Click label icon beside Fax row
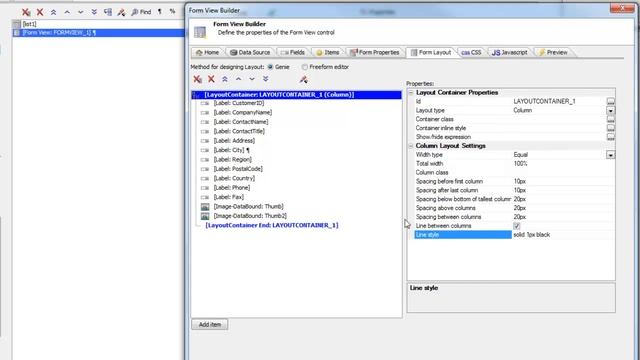The image size is (640, 360). pyautogui.click(x=205, y=198)
